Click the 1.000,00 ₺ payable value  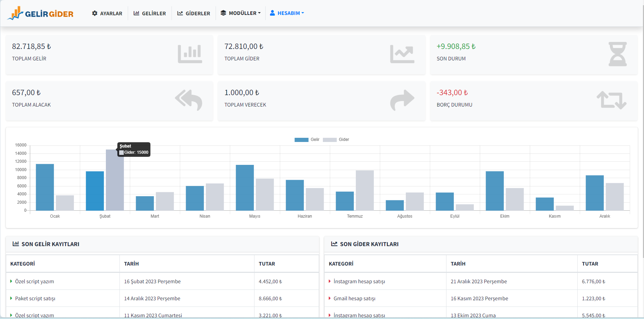[x=242, y=93]
